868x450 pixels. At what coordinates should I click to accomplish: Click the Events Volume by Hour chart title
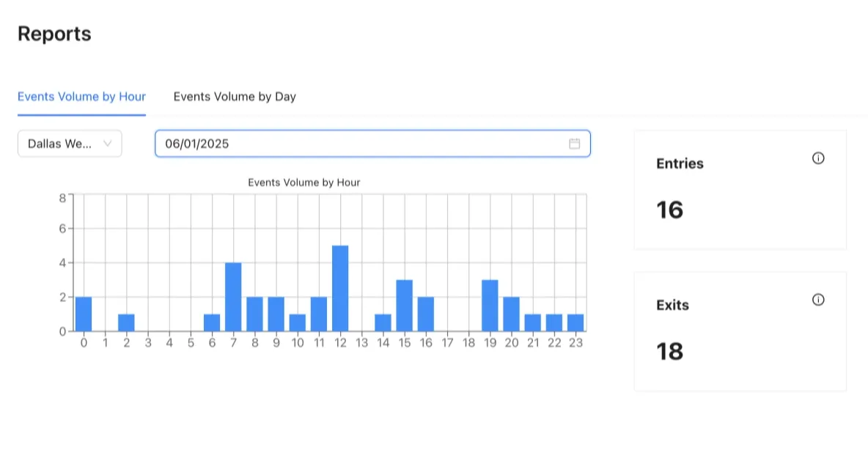tap(304, 182)
